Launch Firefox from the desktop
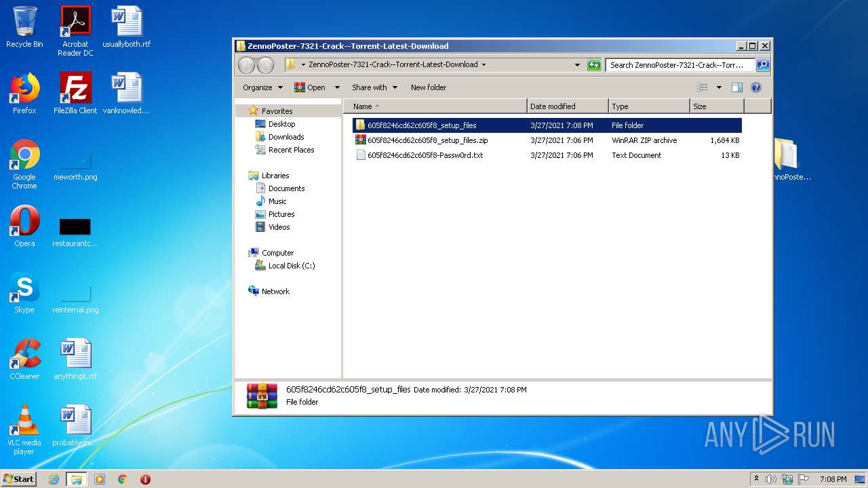Screen dimensions: 868x488 (x=24, y=94)
